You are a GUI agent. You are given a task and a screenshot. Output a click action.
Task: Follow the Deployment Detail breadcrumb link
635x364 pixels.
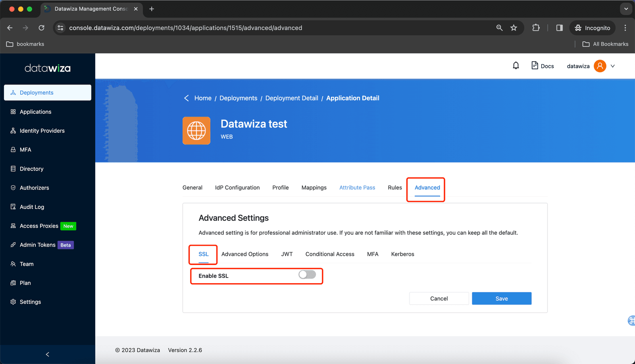pos(292,98)
